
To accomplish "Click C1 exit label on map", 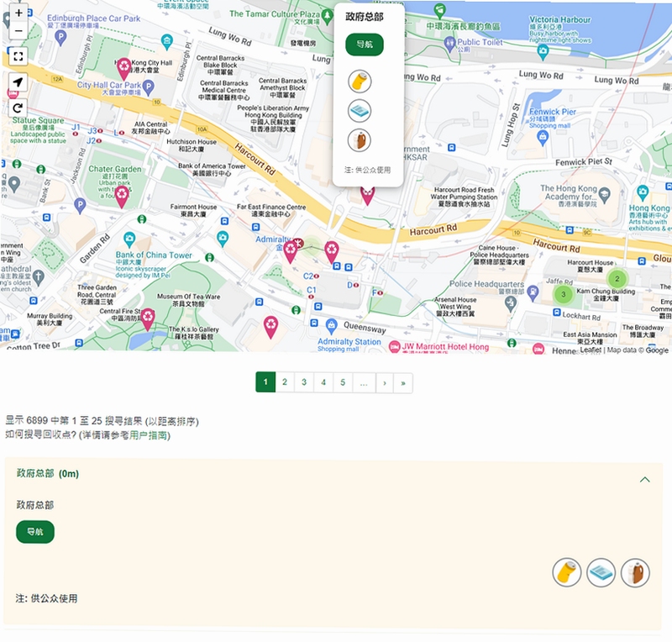I will point(311,291).
